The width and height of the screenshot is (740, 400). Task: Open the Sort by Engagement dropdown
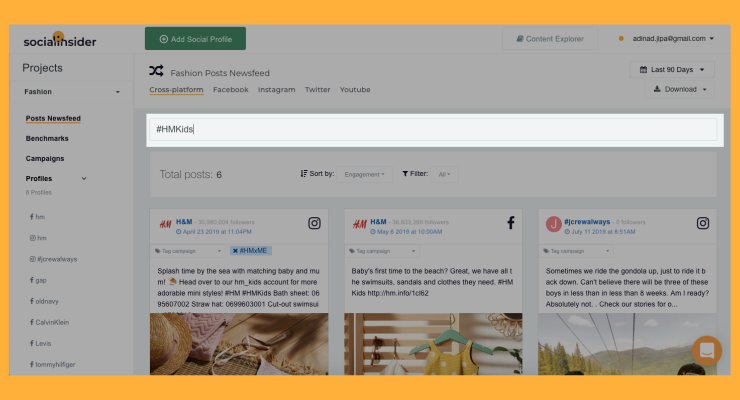364,175
